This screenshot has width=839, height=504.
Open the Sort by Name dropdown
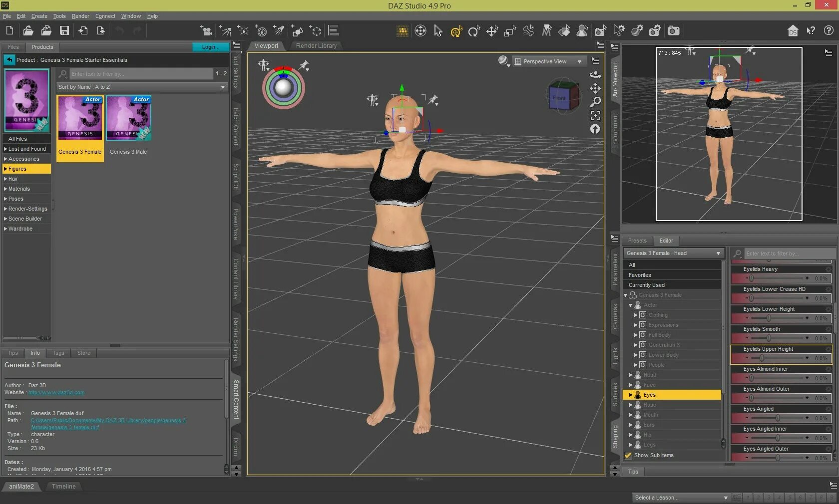pyautogui.click(x=142, y=87)
